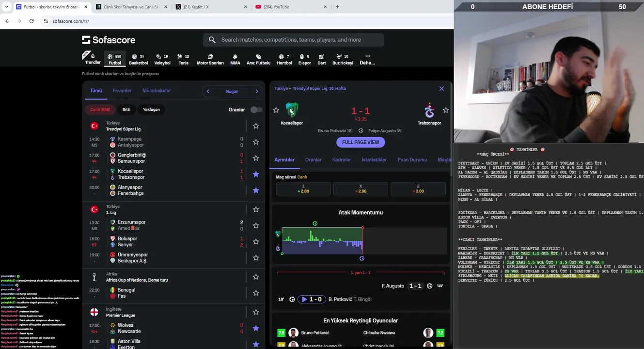Screen dimensions: 644x349
Task: Click the Atak Momentumu chart
Action: pos(361,240)
